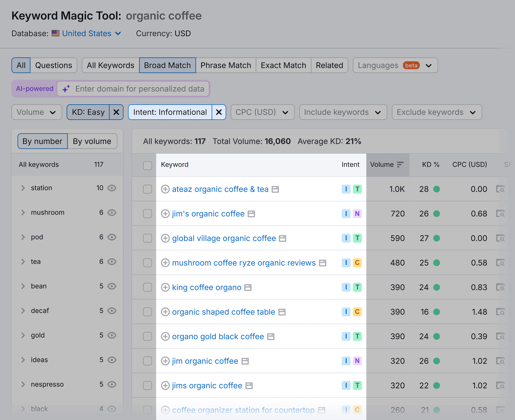
Task: Open SERP icon next to 'jim's organic coffee'
Action: (x=251, y=214)
